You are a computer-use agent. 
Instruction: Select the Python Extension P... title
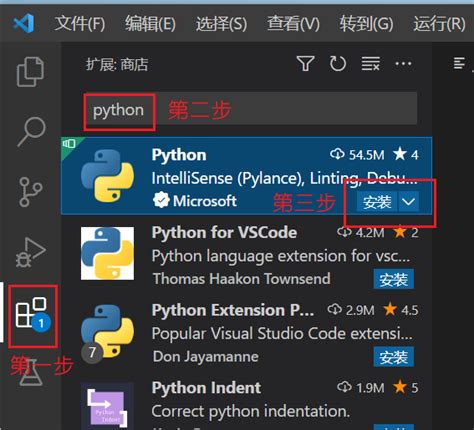(x=233, y=310)
